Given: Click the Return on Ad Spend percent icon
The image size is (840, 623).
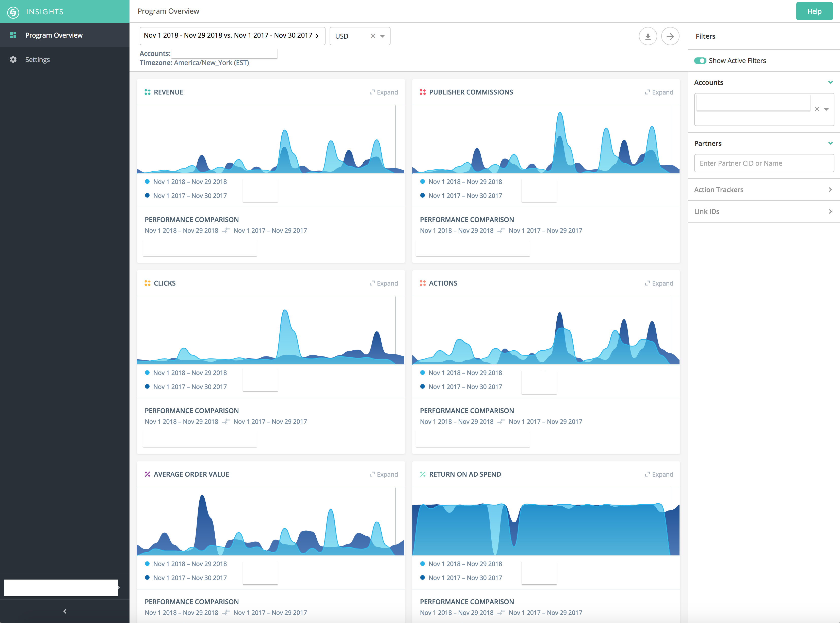Looking at the screenshot, I should [423, 474].
